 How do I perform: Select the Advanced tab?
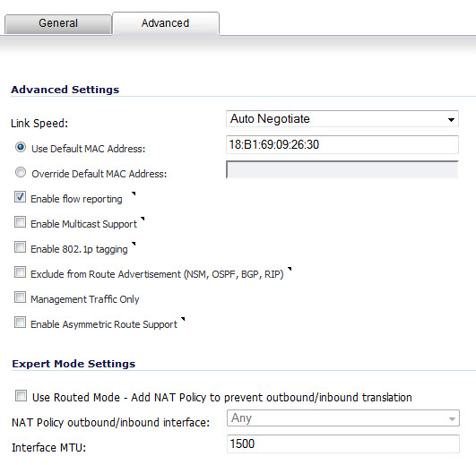pyautogui.click(x=166, y=23)
